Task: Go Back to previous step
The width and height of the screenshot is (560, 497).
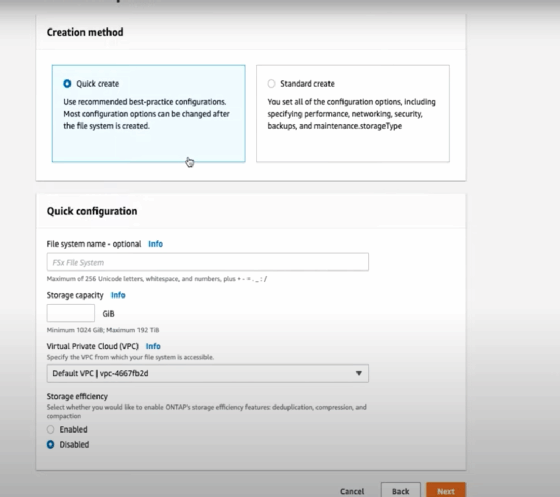Action: coord(401,491)
